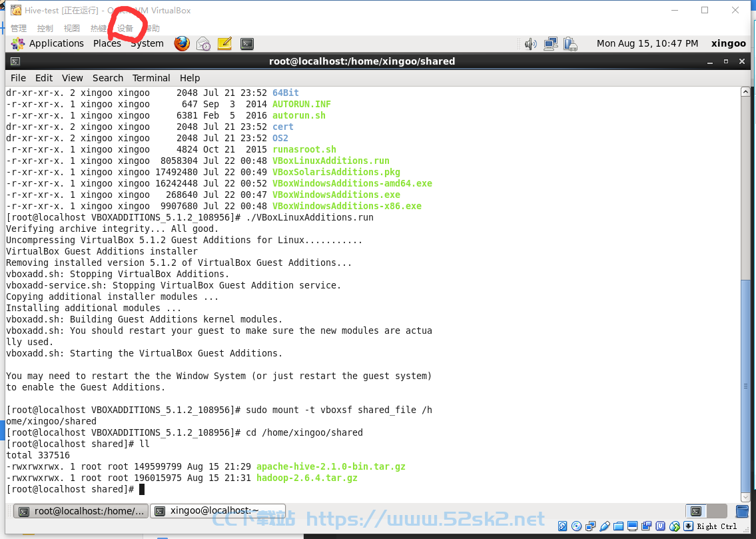The width and height of the screenshot is (756, 539).
Task: Open the 管理 menu in VirtualBox
Action: 19,29
